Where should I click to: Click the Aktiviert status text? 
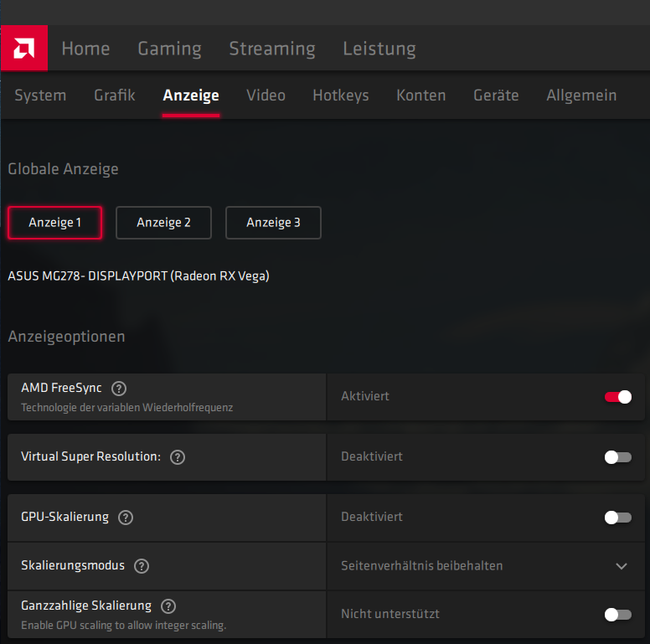pyautogui.click(x=365, y=396)
